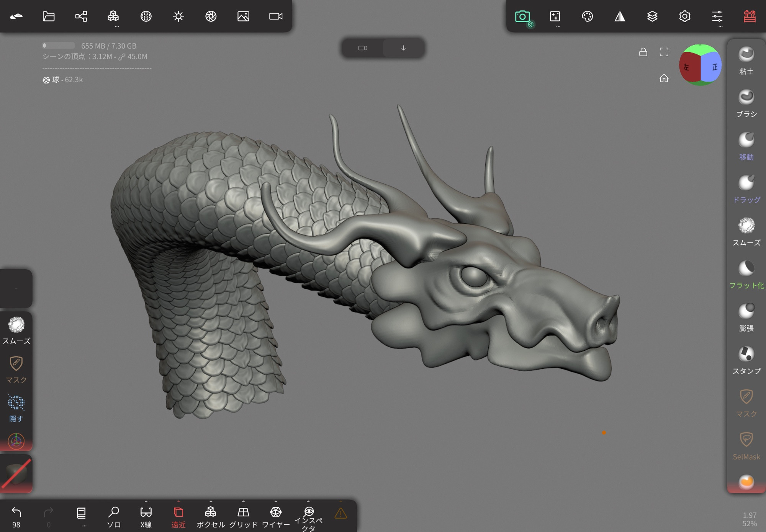Select the スムーズ tool in right panel

pos(746,232)
